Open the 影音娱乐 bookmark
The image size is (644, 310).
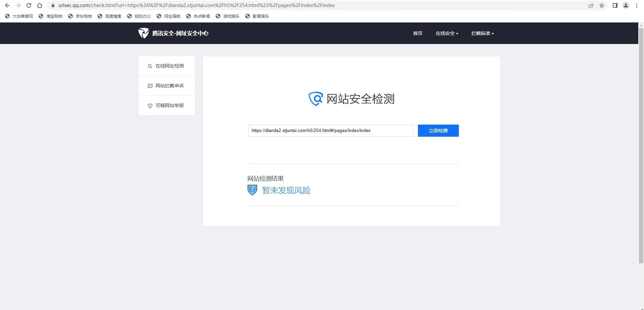tap(257, 16)
